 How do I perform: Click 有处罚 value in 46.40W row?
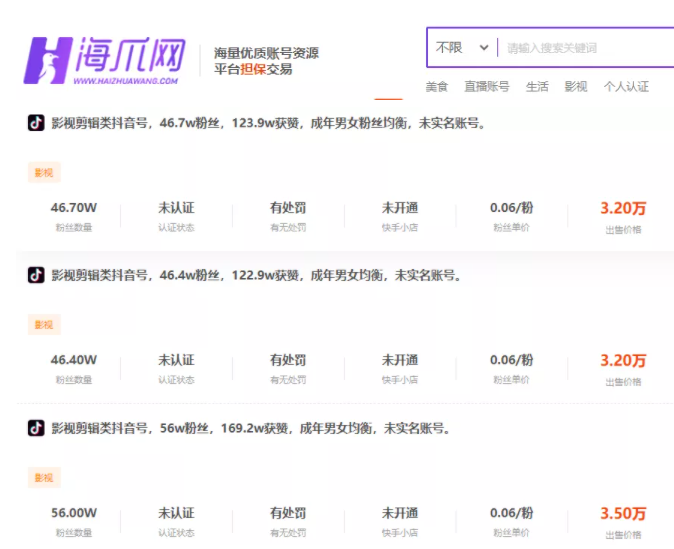[288, 360]
